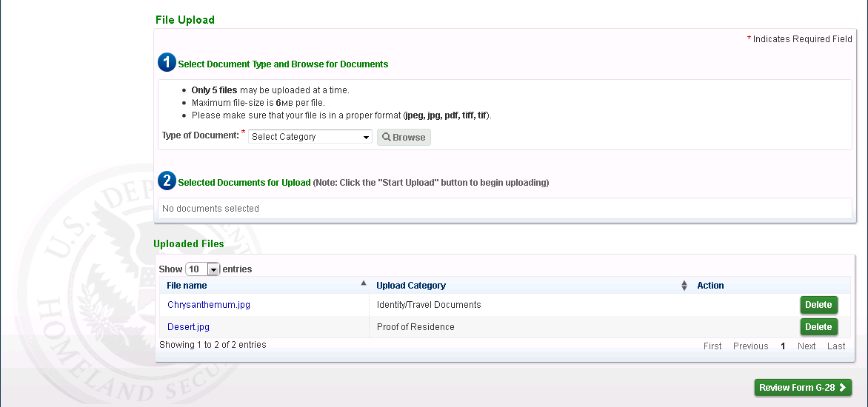Select the Identity/Travel Documents table cell
This screenshot has height=407, width=868.
[x=429, y=305]
